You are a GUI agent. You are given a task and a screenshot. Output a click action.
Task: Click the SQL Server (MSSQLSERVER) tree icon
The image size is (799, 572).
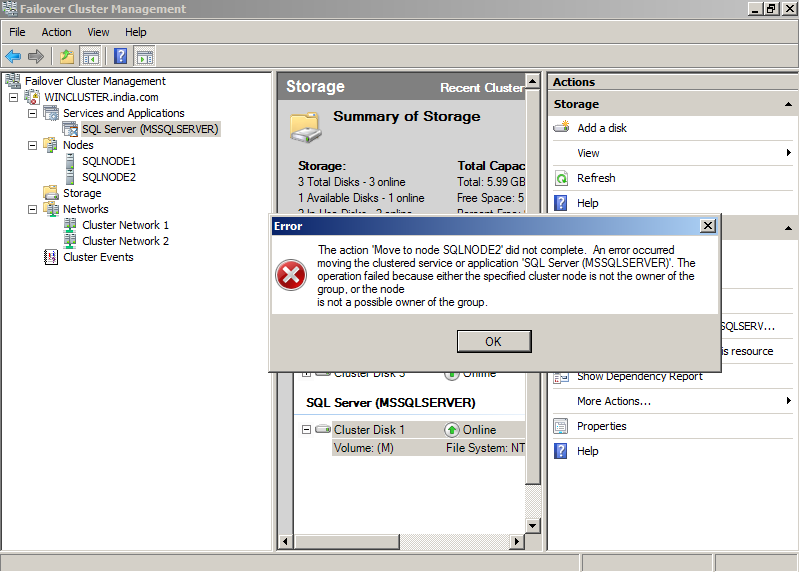70,129
